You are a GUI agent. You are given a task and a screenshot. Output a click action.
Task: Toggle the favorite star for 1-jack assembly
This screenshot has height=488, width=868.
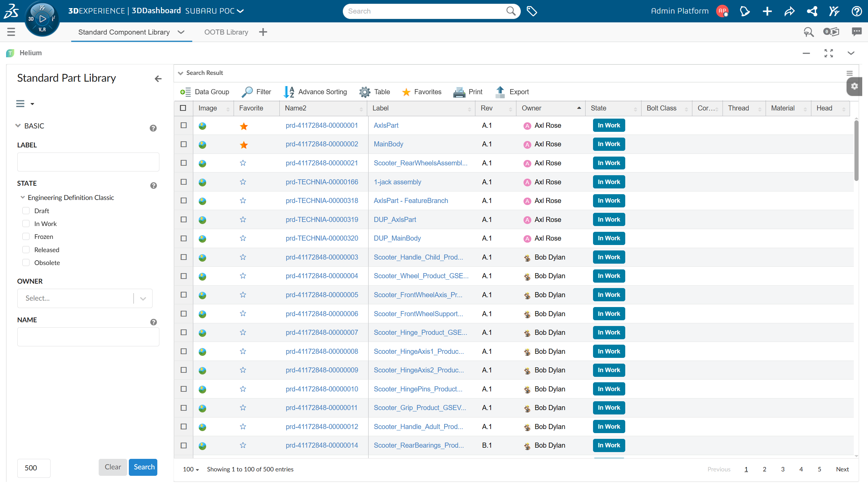tap(243, 182)
